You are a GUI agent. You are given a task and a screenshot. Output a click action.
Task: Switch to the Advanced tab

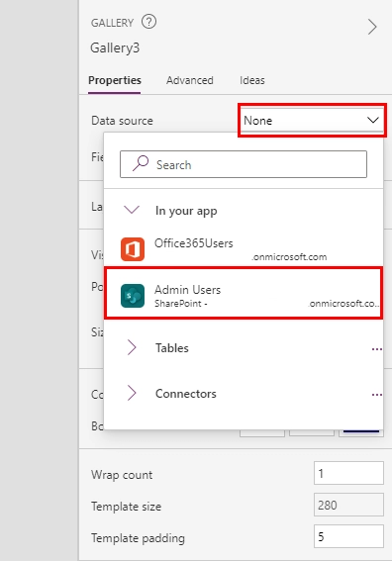pos(190,80)
